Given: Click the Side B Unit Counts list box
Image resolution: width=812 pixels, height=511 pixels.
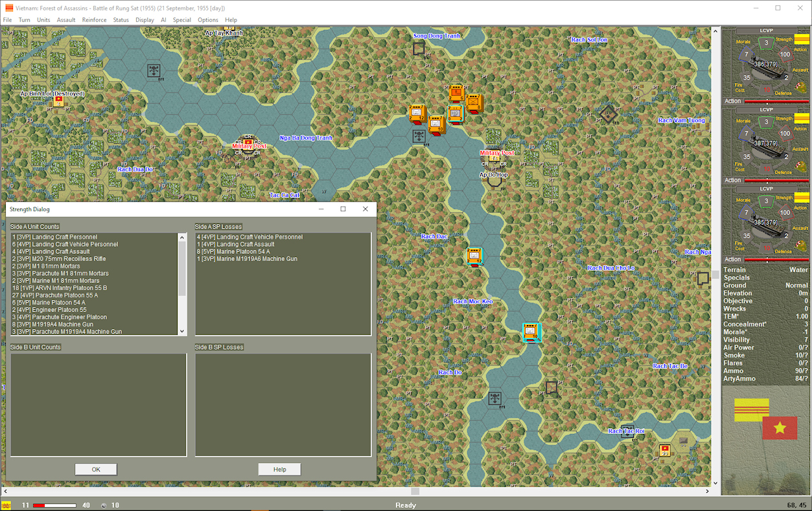Looking at the screenshot, I should tap(99, 405).
